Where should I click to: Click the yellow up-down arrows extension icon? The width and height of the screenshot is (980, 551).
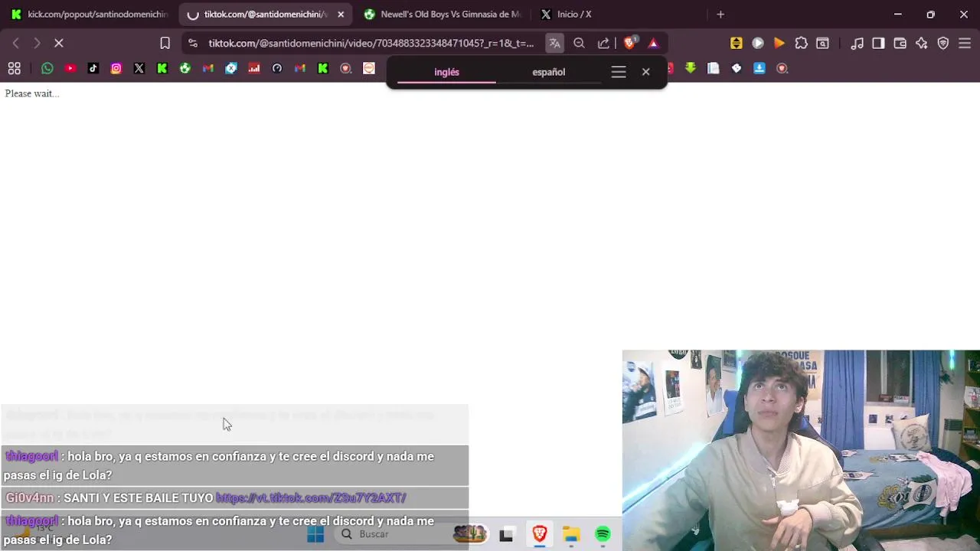(x=736, y=44)
